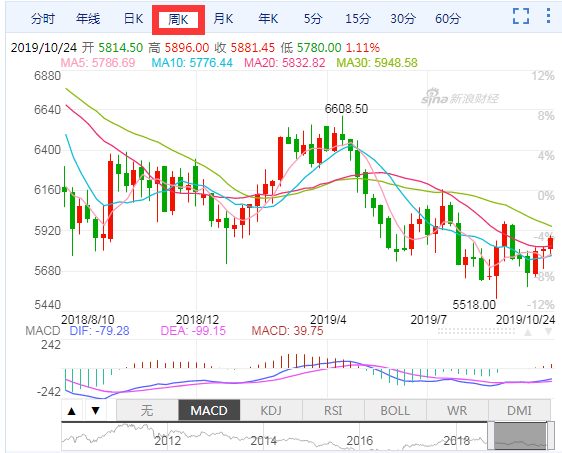Viewport: 562px width, 453px height.
Task: Click the 2014 area in overview timeline
Action: 263,440
